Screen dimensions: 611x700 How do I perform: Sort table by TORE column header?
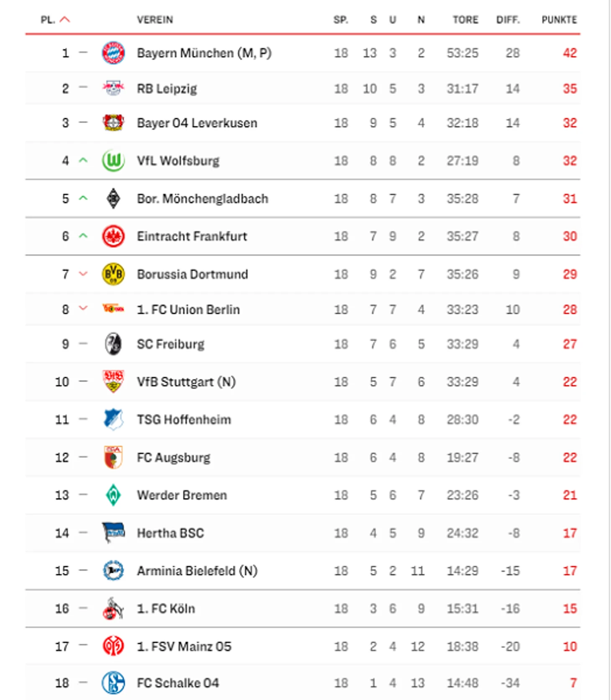point(465,20)
